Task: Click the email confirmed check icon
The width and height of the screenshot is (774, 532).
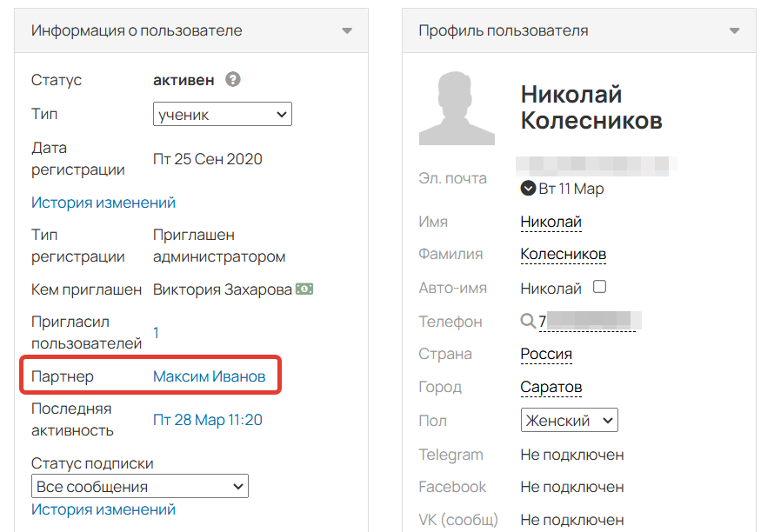Action: [528, 188]
